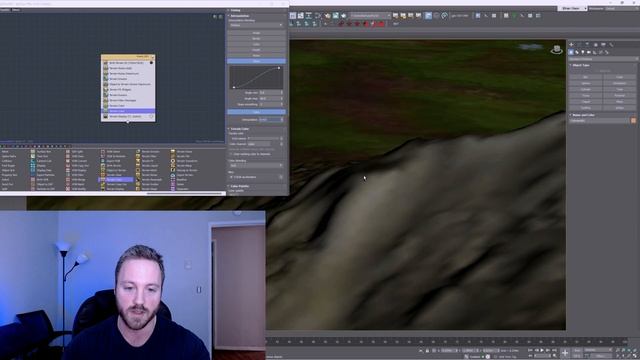Collapse the Terrain Color rollout in tyFlow
Viewport: 640px width, 360px height.
pos(240,129)
